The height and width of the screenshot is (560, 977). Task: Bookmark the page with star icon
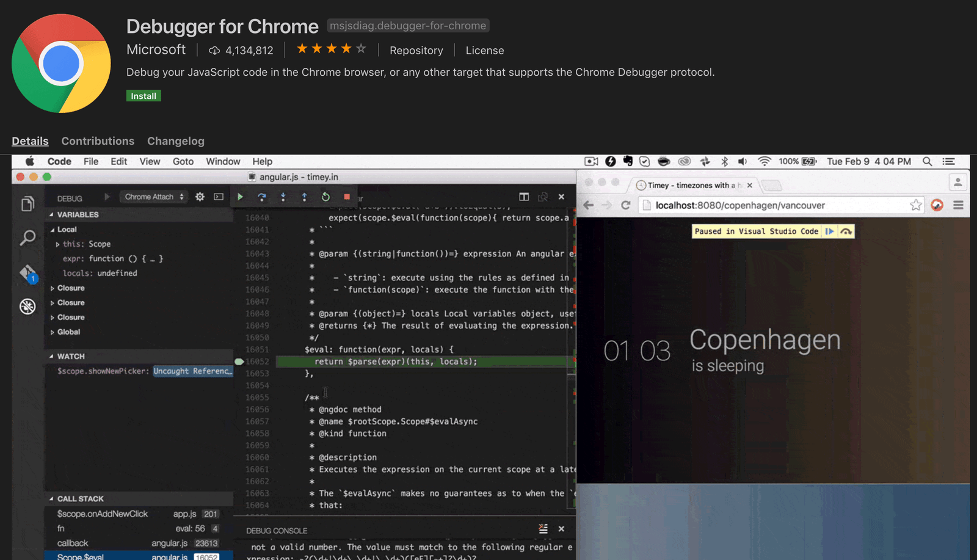coord(915,205)
